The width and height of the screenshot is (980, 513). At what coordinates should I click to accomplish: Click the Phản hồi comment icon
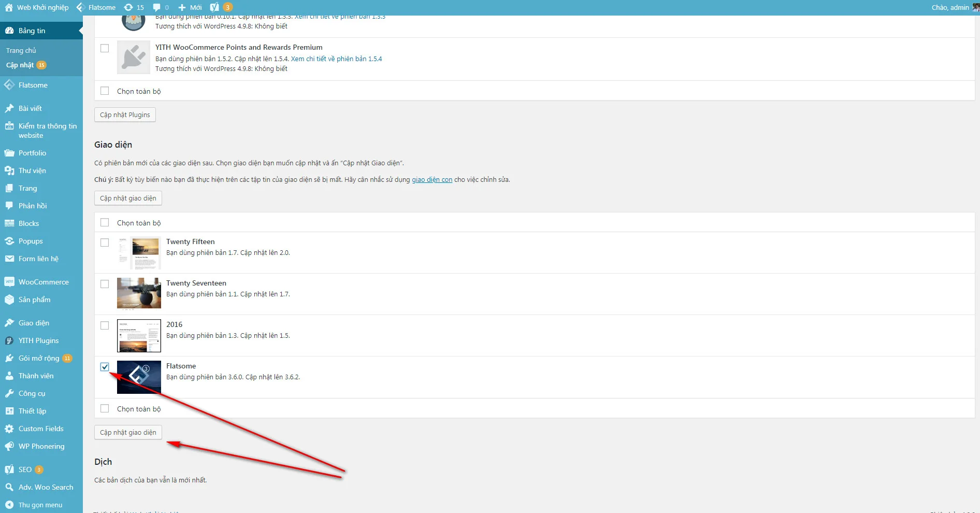click(9, 206)
